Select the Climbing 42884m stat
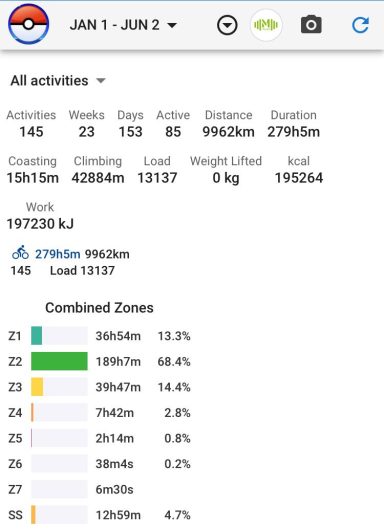384x530 pixels. pos(98,170)
